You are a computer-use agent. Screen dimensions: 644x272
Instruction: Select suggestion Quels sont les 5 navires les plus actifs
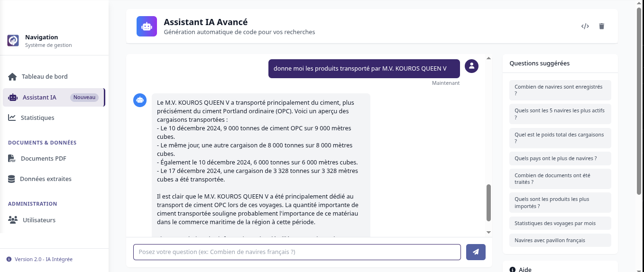[x=560, y=114]
